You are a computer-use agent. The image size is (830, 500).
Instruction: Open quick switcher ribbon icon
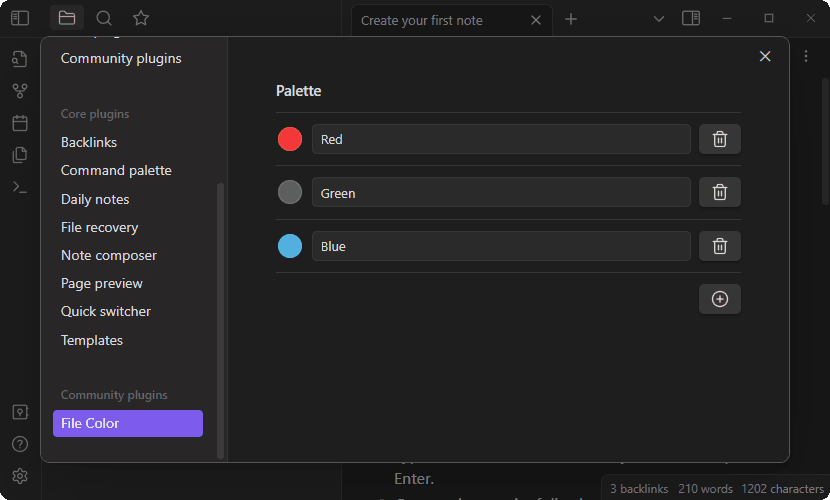pos(20,59)
